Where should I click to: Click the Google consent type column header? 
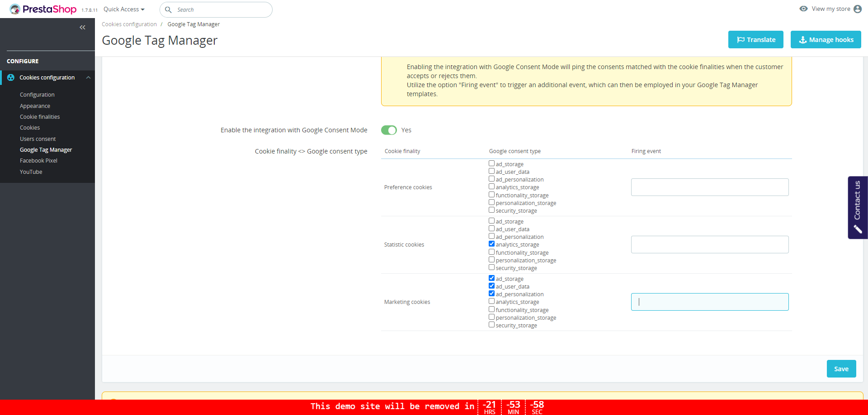pyautogui.click(x=515, y=151)
